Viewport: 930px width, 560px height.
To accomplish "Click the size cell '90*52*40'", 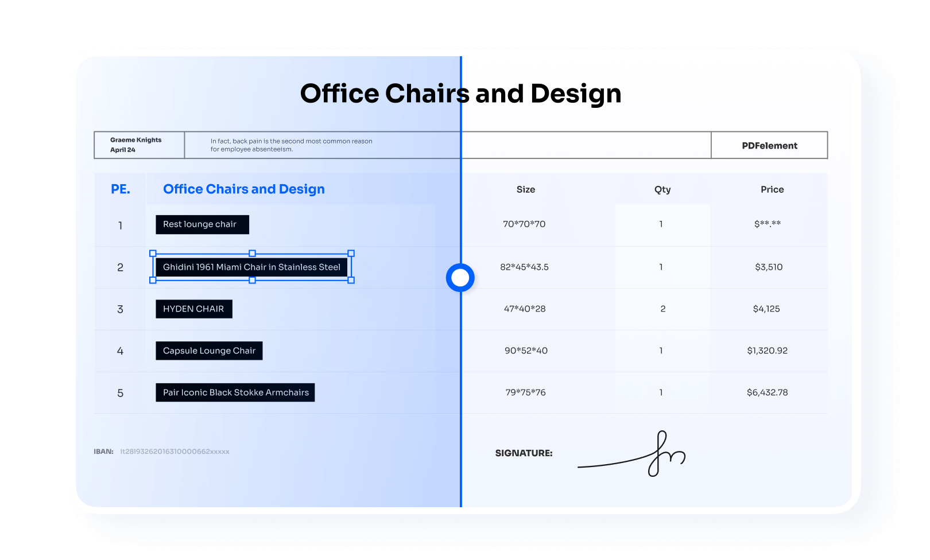I will [526, 351].
